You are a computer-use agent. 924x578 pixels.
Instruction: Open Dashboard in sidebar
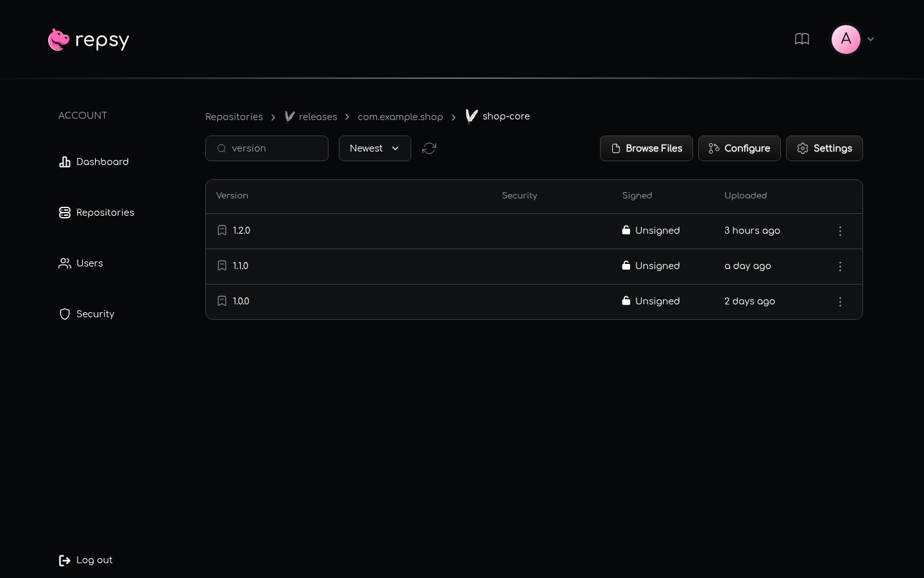pos(94,162)
